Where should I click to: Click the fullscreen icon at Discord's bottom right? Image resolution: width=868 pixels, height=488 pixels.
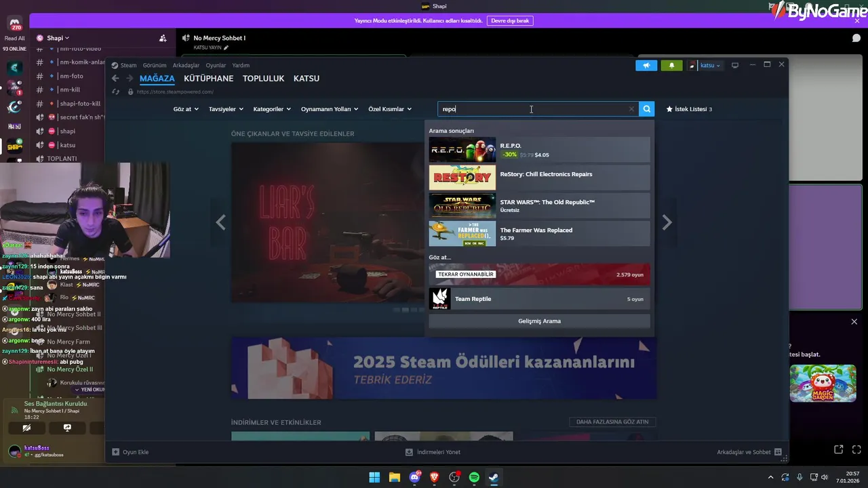coord(856,449)
